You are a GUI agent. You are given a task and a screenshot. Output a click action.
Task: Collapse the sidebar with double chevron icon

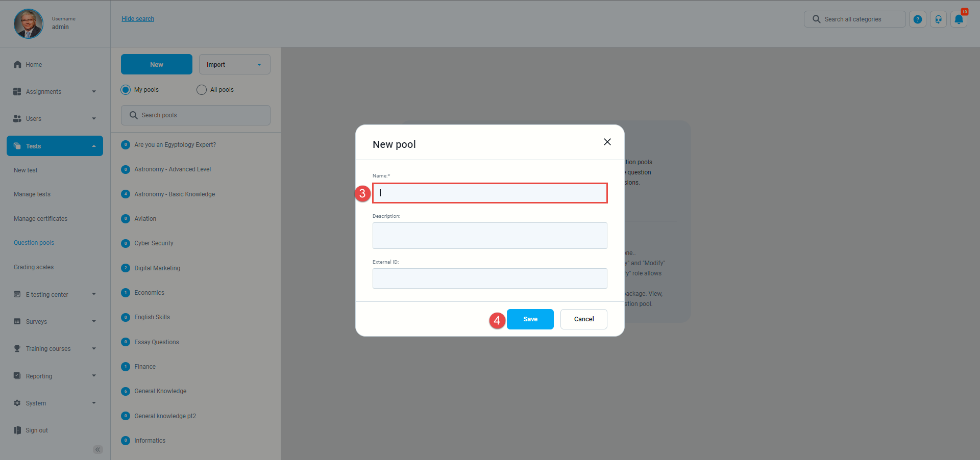point(98,449)
